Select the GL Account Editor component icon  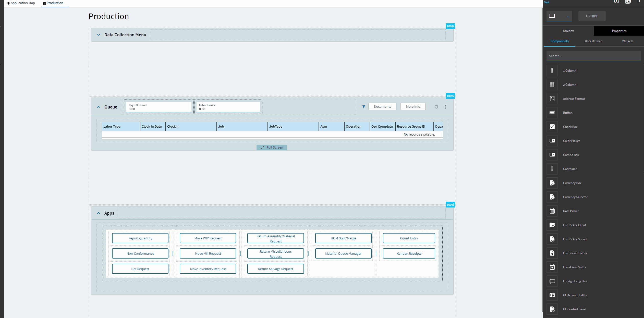click(552, 295)
